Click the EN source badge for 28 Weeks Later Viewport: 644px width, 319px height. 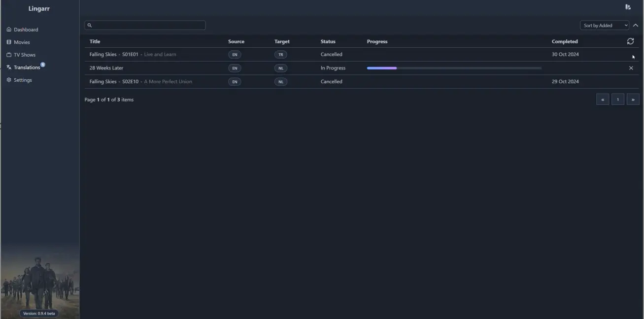[x=235, y=67]
